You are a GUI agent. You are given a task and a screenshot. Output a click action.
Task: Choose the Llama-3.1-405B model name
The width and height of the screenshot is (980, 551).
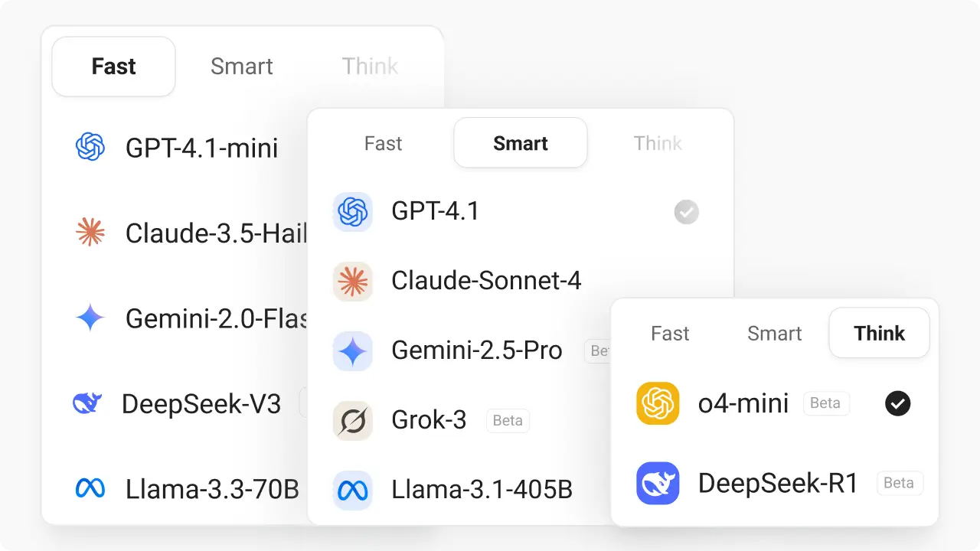[x=482, y=490]
